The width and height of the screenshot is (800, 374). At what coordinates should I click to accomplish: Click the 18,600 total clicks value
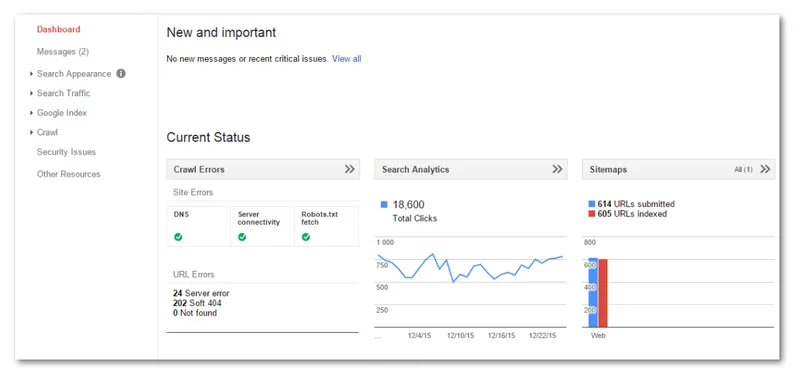pos(408,205)
